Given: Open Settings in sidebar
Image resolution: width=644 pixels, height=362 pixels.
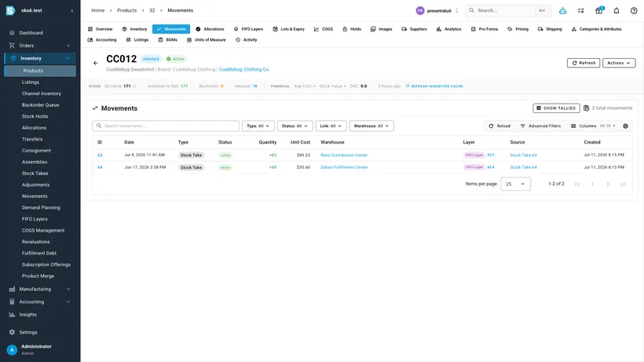Looking at the screenshot, I should [x=40, y=332].
